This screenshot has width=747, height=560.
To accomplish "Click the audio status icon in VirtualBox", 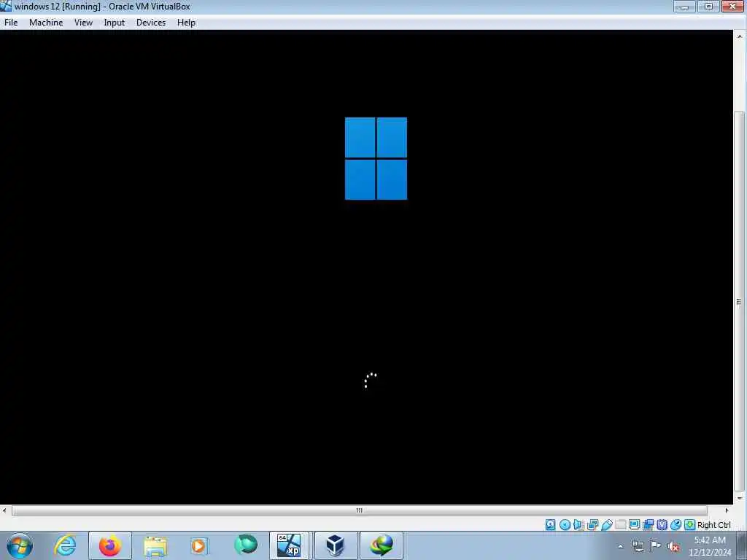I will (x=578, y=525).
